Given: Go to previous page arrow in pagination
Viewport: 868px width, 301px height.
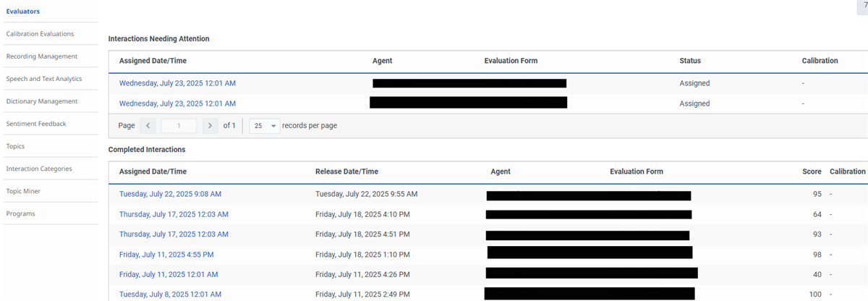Looking at the screenshot, I should click(148, 125).
